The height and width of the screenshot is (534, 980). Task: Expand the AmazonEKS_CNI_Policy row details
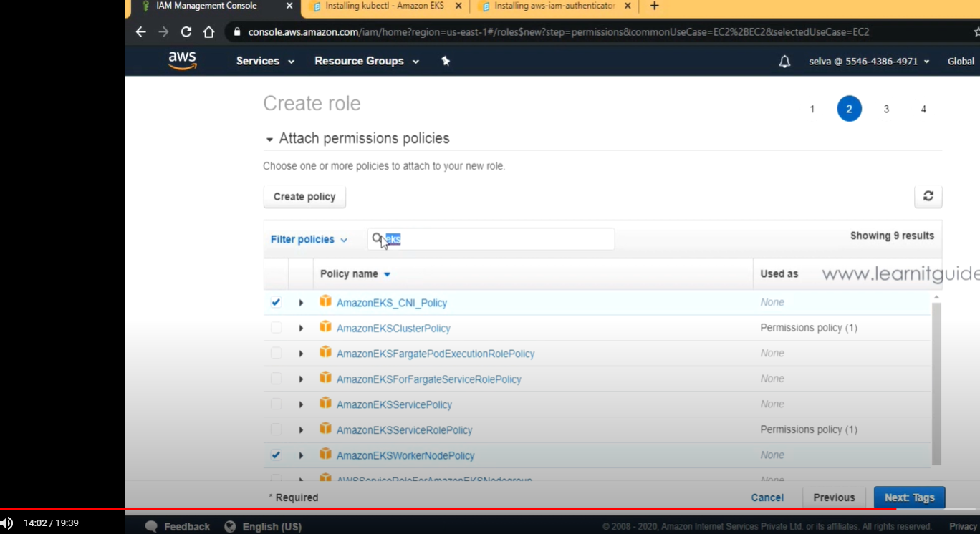pyautogui.click(x=301, y=303)
